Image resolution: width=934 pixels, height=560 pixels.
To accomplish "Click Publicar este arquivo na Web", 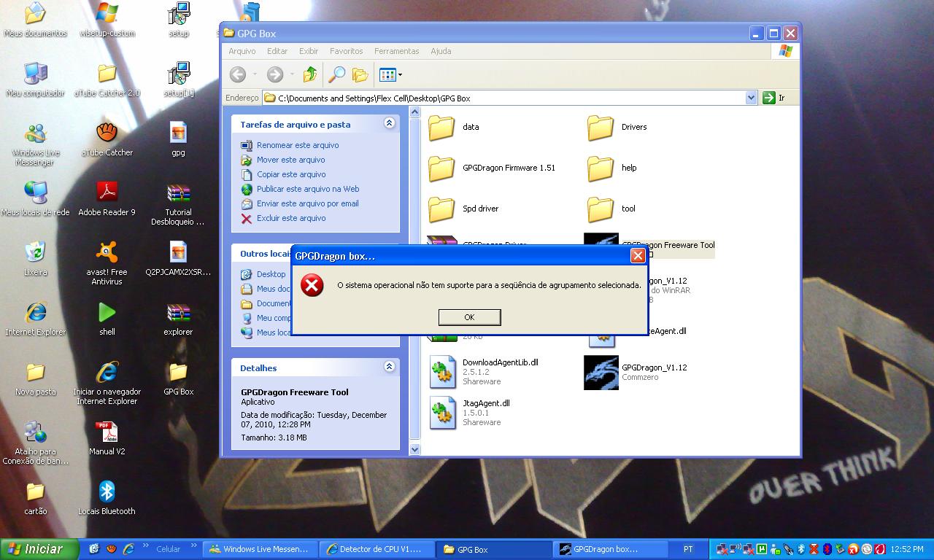I will pos(300,189).
